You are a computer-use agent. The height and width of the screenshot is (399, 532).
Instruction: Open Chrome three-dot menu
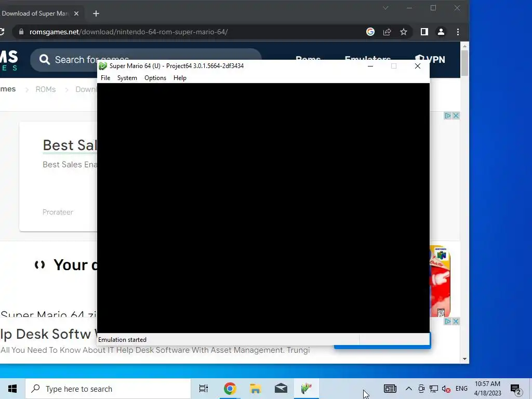[458, 32]
